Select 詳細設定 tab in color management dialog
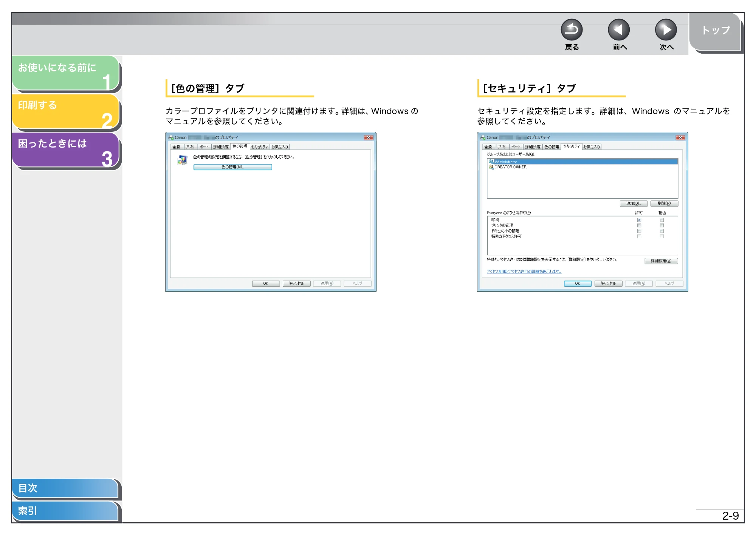Screen dimensions: 756x534 pos(221,147)
